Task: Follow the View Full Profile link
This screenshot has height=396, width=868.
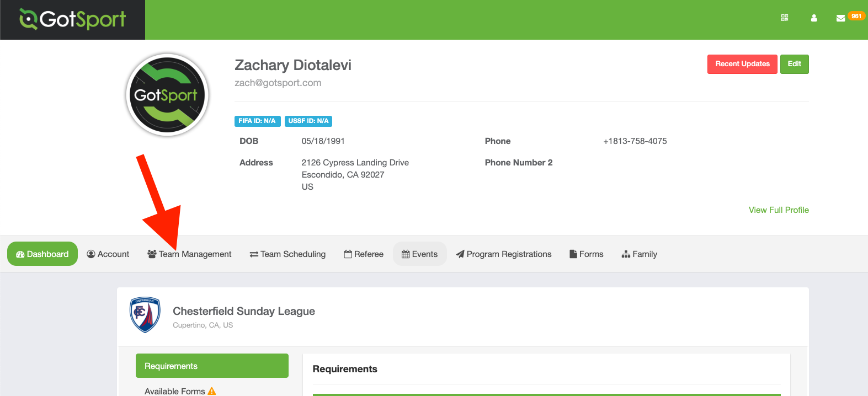Action: pos(779,210)
